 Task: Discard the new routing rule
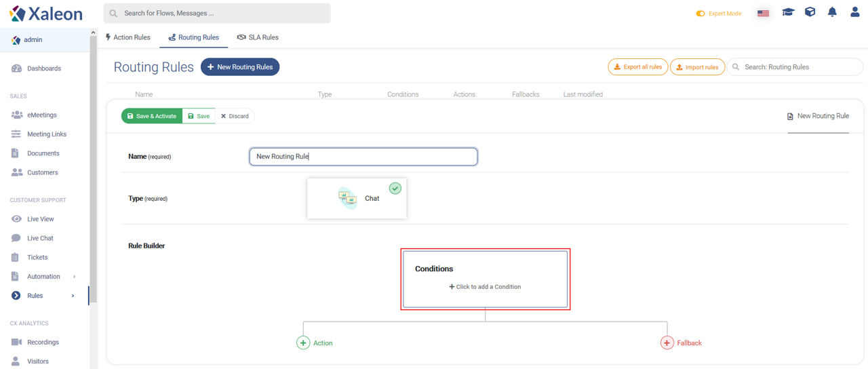pos(235,116)
